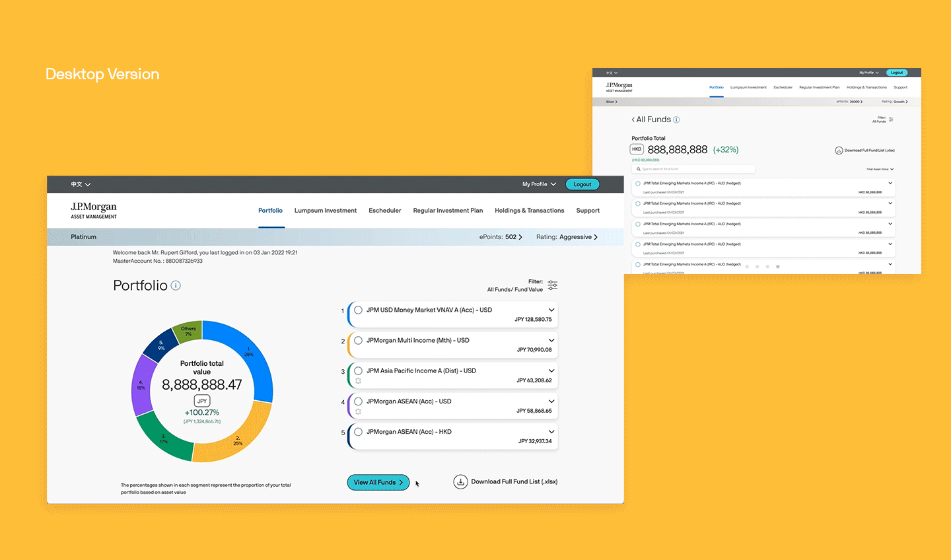Click the 8,888,888.47 portfolio total value
The width and height of the screenshot is (951, 560).
click(202, 385)
